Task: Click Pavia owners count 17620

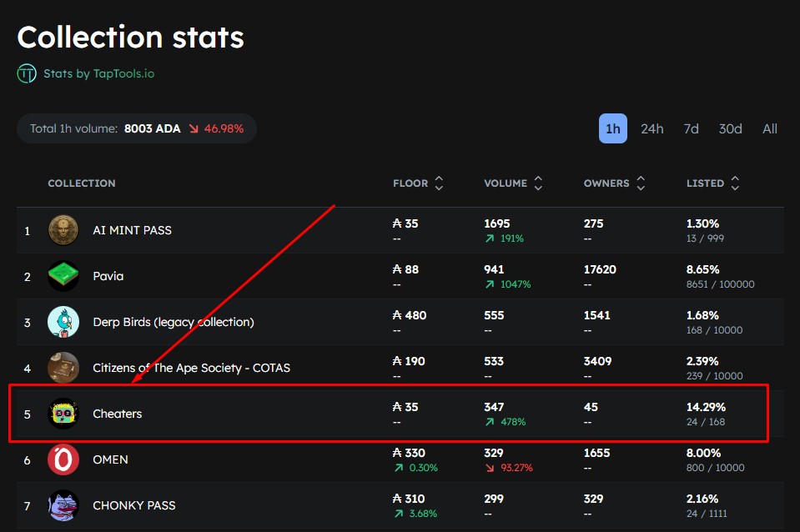Action: 600,269
